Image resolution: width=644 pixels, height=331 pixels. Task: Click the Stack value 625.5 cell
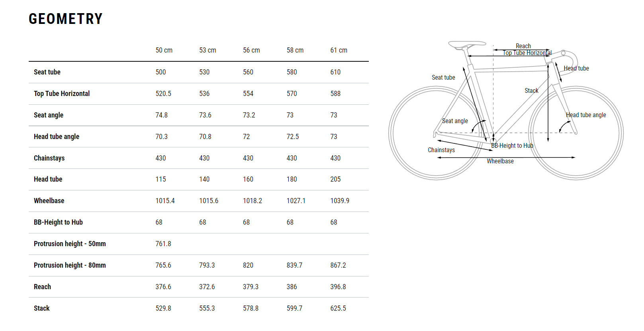[x=338, y=308]
